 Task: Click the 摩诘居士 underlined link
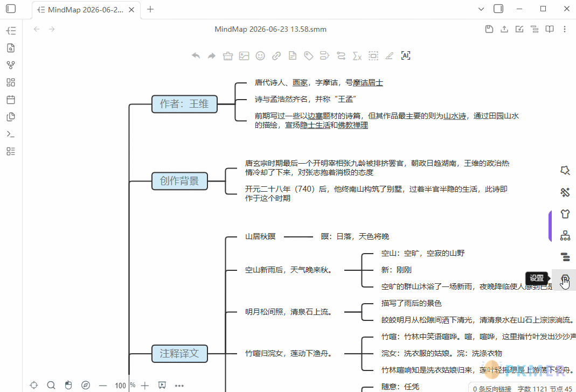point(367,82)
